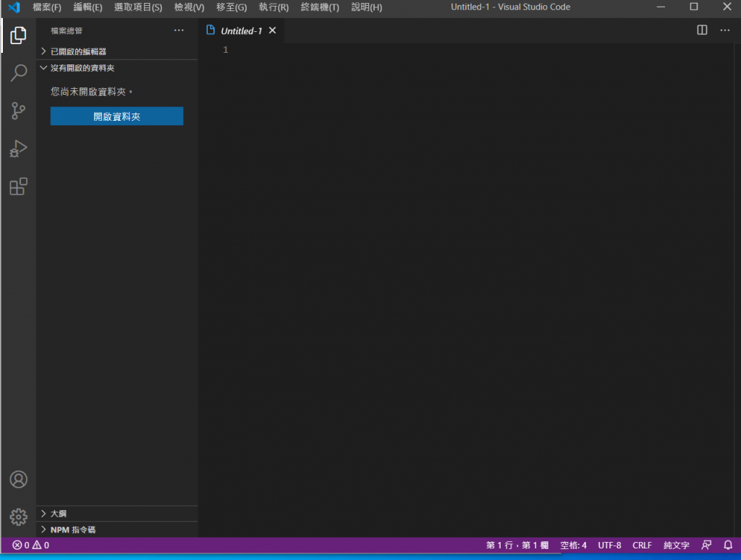
Task: Click the file icon on Untitled-1 tab
Action: (211, 30)
